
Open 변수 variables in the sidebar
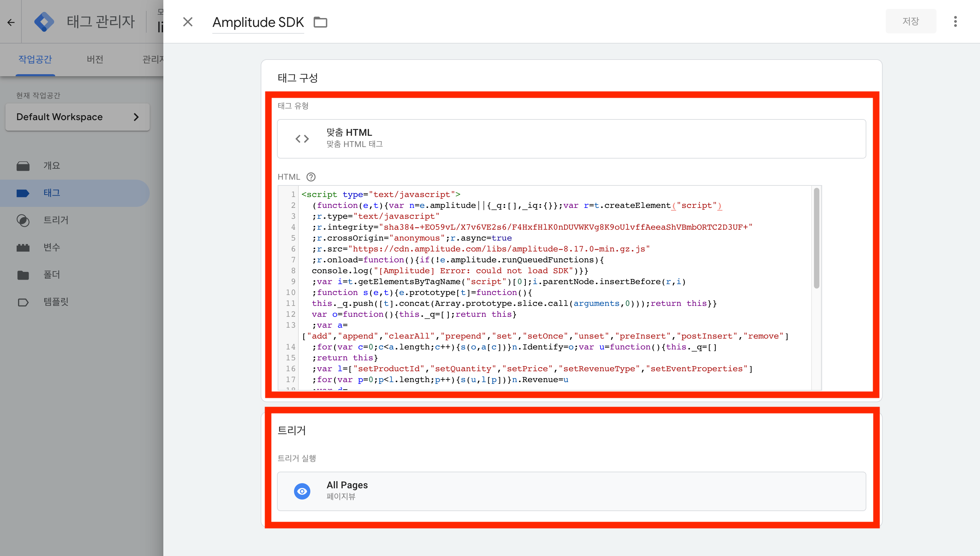tap(51, 247)
